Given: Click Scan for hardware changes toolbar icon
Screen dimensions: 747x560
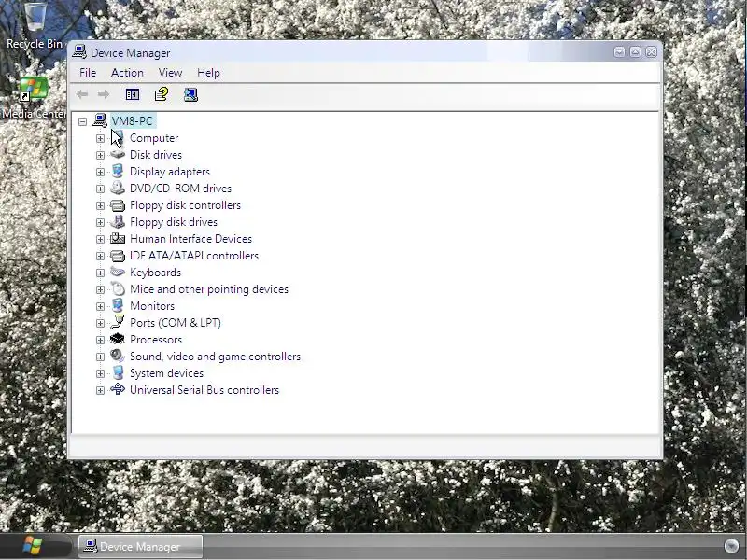Looking at the screenshot, I should tap(190, 94).
